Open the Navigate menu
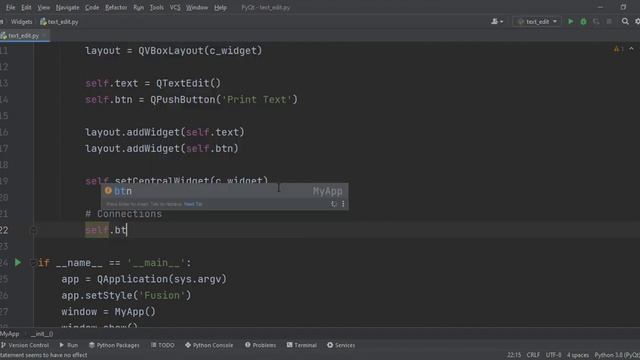640x360 pixels. click(x=67, y=7)
